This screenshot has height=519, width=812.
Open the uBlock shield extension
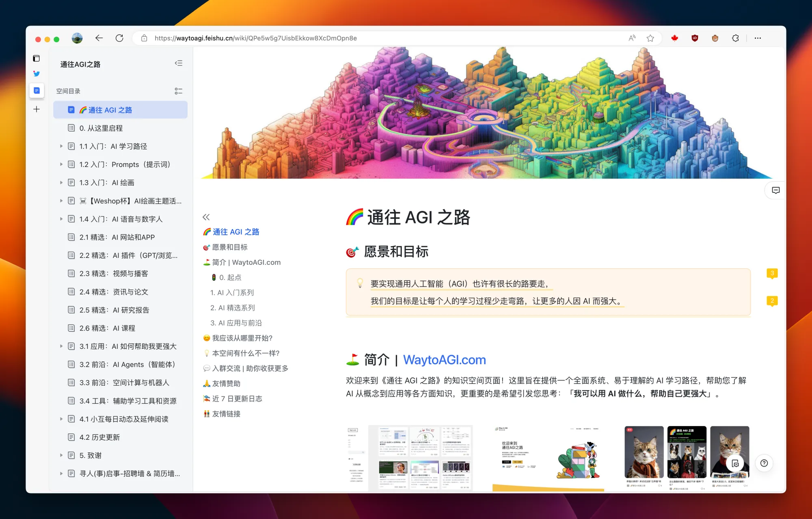(695, 38)
